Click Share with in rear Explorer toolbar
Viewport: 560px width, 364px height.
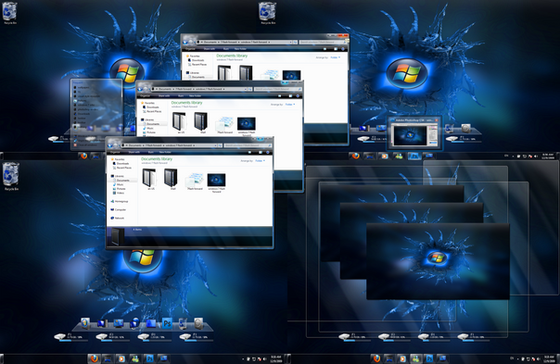pyautogui.click(x=209, y=49)
